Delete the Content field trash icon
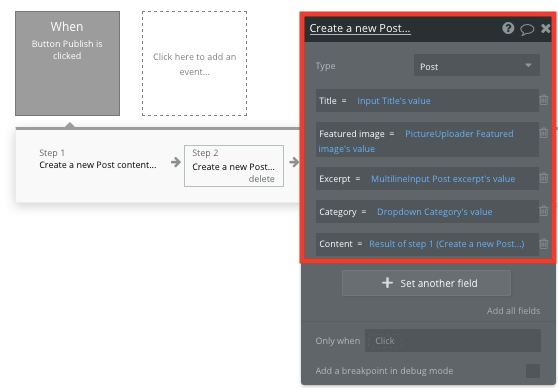This screenshot has width=558, height=388. pyautogui.click(x=543, y=244)
